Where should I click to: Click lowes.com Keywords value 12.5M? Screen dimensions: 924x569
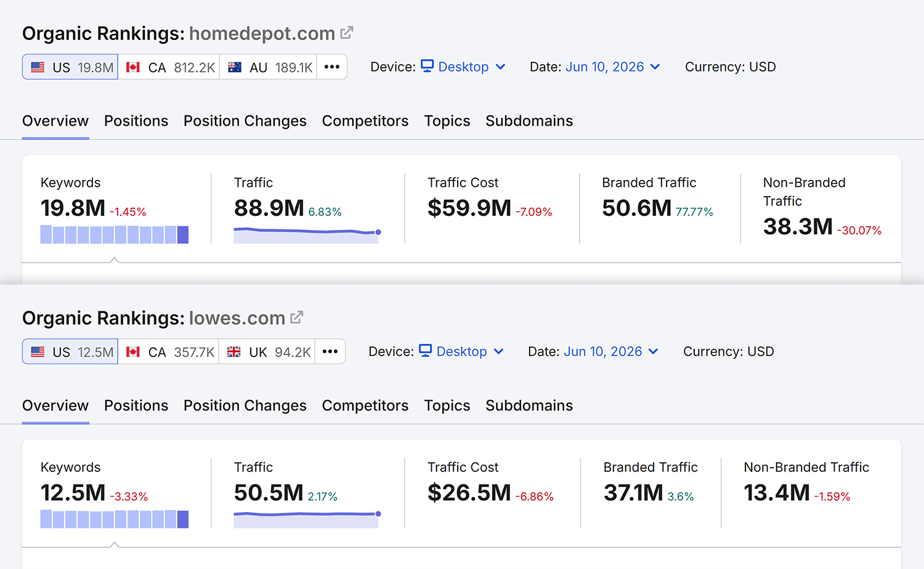pyautogui.click(x=73, y=493)
